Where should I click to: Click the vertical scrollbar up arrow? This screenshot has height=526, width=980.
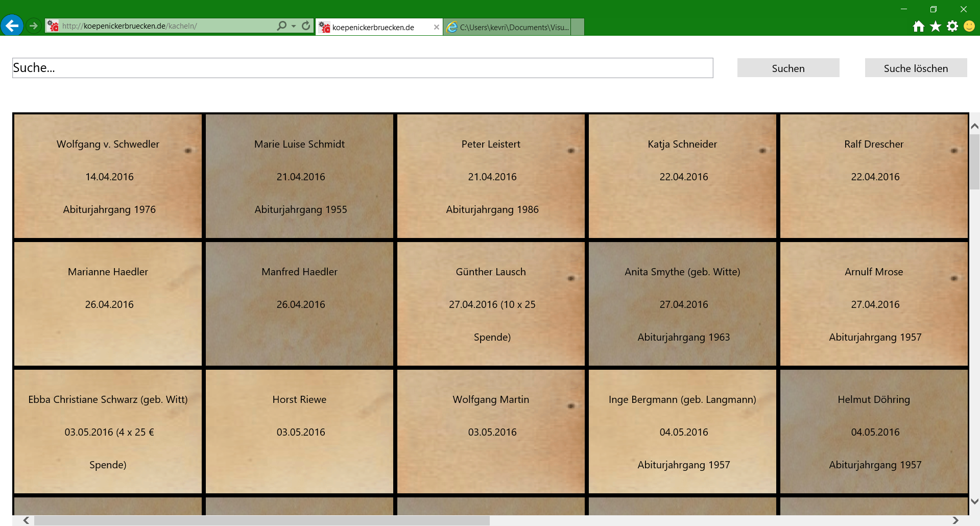tap(974, 126)
